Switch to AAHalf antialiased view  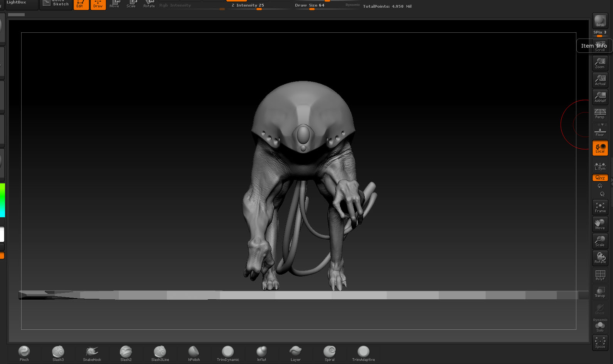point(600,97)
